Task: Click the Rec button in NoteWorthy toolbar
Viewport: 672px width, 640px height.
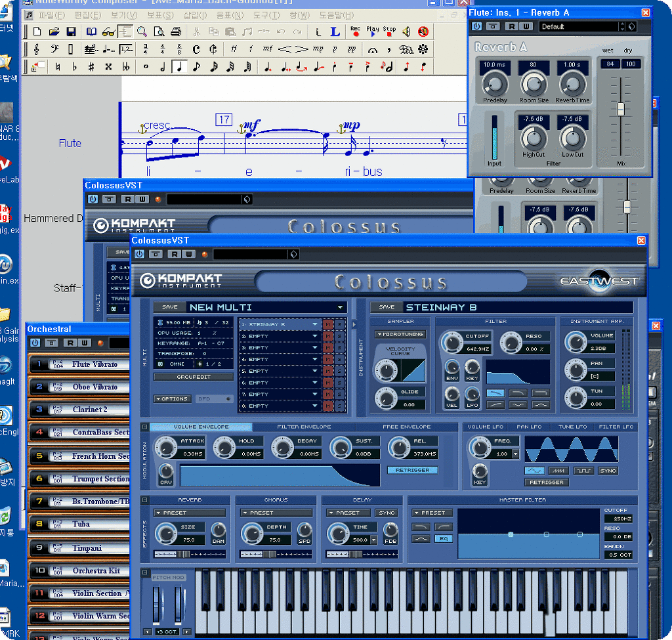Action: 355,31
